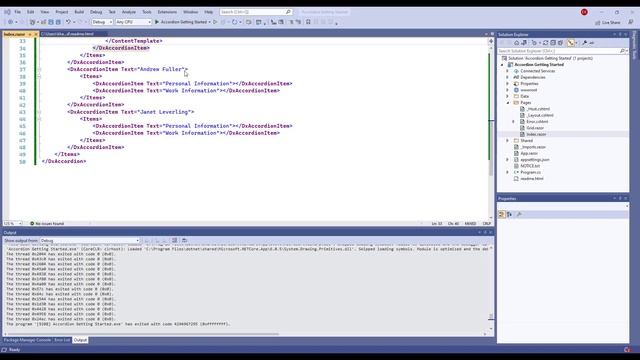The width and height of the screenshot is (640, 360).
Task: Open the Extensions menu
Action: click(x=167, y=12)
